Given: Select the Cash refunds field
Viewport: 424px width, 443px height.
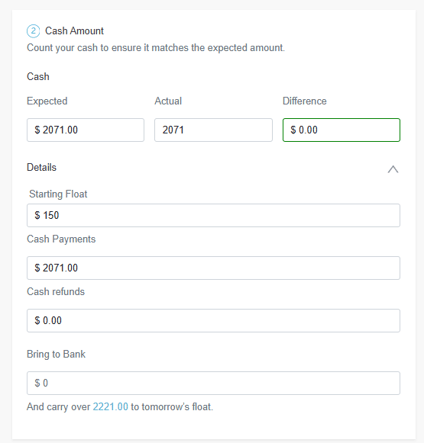Looking at the screenshot, I should [213, 321].
